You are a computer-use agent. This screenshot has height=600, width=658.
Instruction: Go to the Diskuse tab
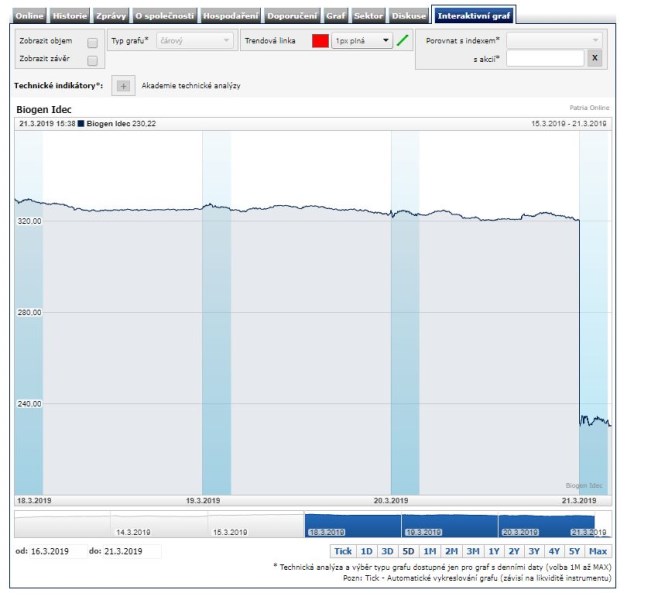click(x=409, y=16)
